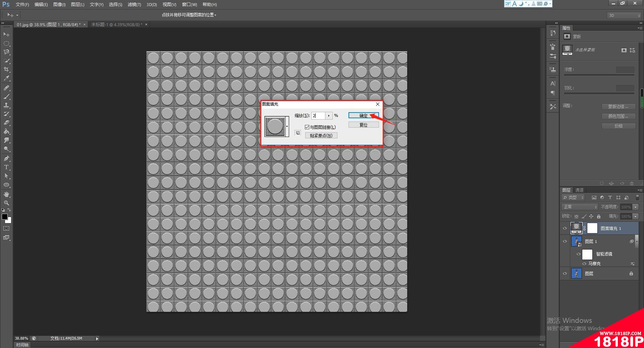Select the Crop tool
The image size is (644, 348).
[6, 69]
